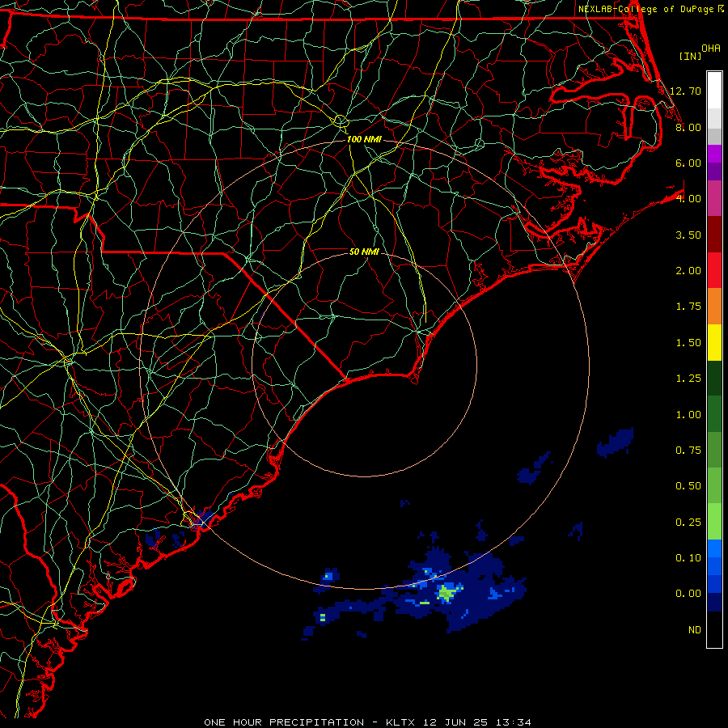Image resolution: width=728 pixels, height=728 pixels.
Task: Click the white swatch at top of legend
Action: tap(714, 90)
